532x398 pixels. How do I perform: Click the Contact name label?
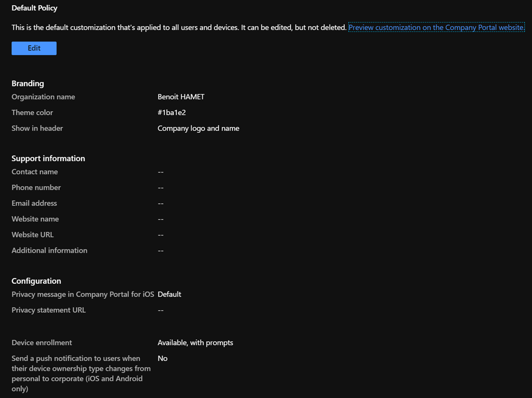(x=34, y=172)
